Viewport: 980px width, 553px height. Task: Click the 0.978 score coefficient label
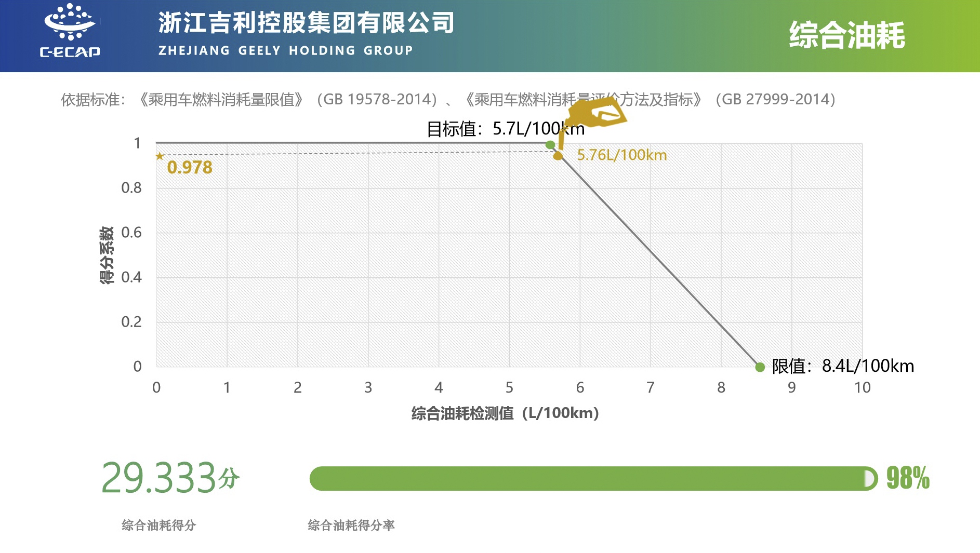click(190, 167)
